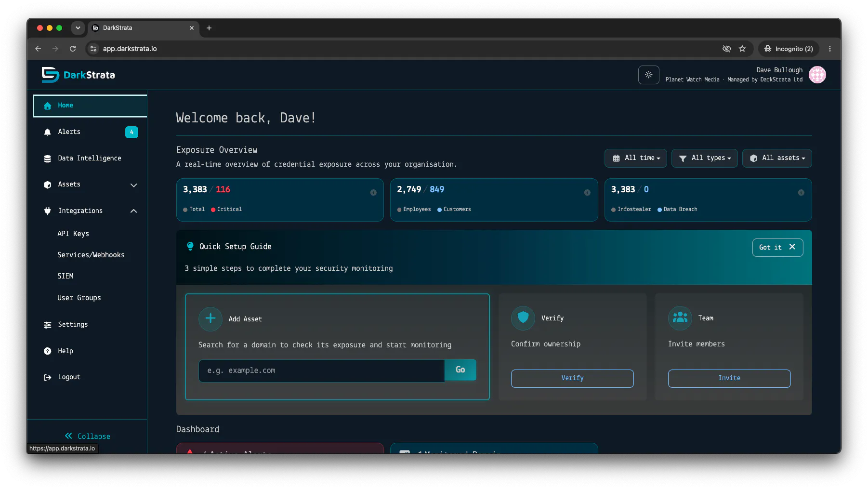
Task: Click the Go button for domain search
Action: click(x=460, y=370)
